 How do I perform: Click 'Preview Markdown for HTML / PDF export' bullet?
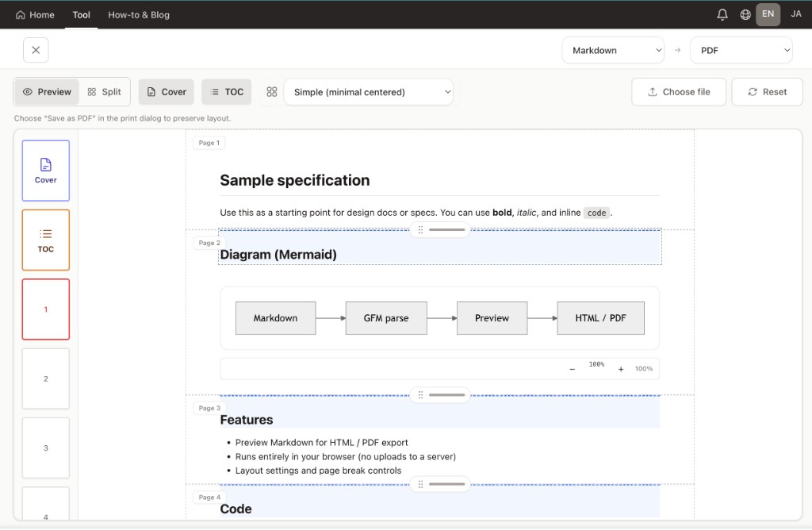pos(322,443)
